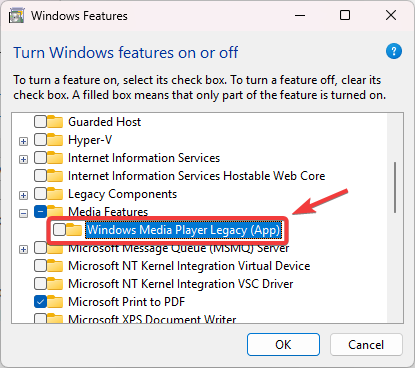Uncheck the Microsoft Print to PDF checkbox
415x368 pixels.
point(40,302)
